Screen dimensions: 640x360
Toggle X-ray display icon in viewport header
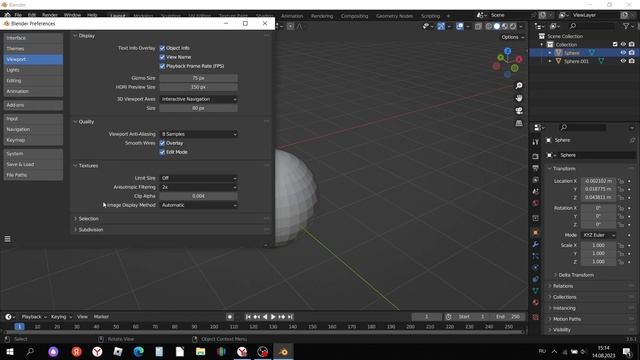[478, 26]
